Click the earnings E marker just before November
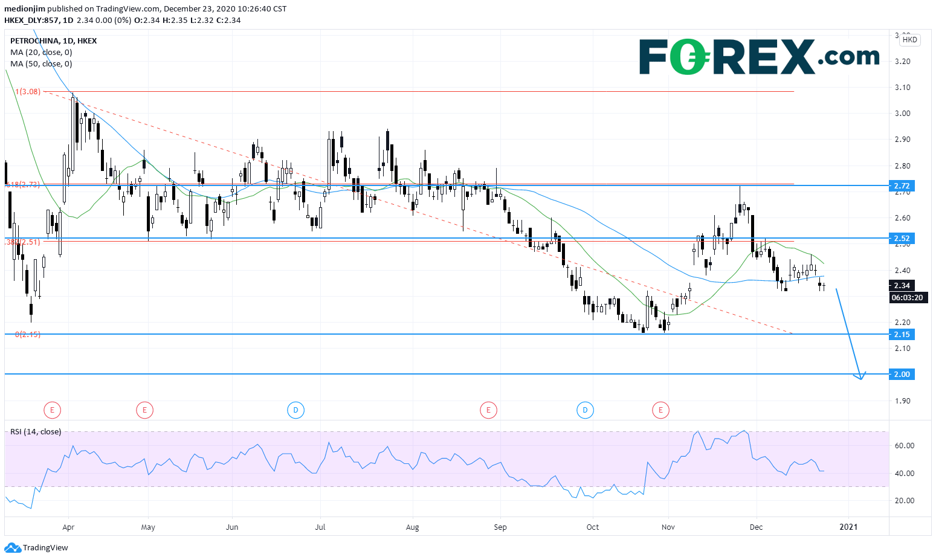Image resolution: width=936 pixels, height=560 pixels. tap(660, 411)
